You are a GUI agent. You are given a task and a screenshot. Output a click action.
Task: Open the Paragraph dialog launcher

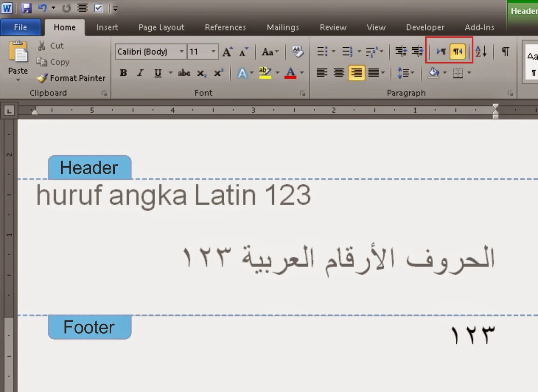(510, 93)
